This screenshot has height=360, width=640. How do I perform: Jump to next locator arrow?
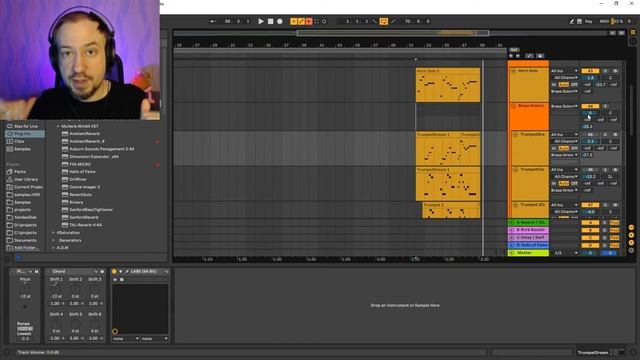click(518, 56)
